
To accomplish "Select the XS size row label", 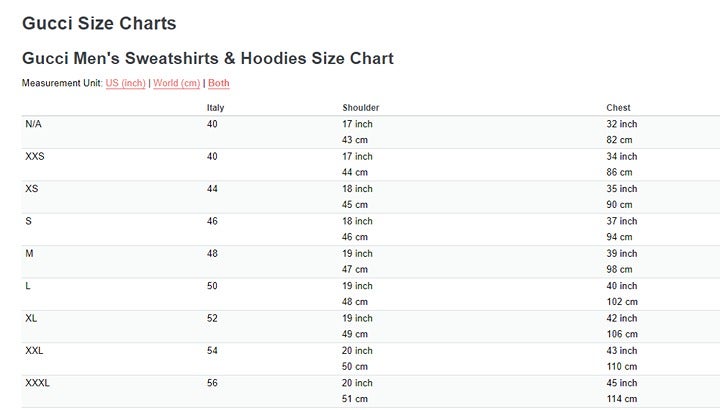I will coord(31,189).
